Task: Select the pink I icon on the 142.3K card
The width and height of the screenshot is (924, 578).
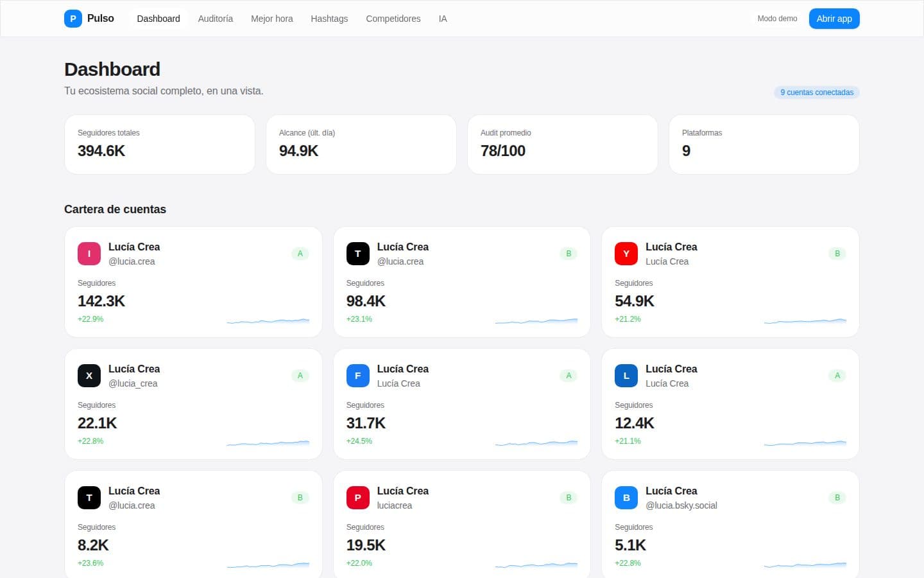Action: (89, 254)
